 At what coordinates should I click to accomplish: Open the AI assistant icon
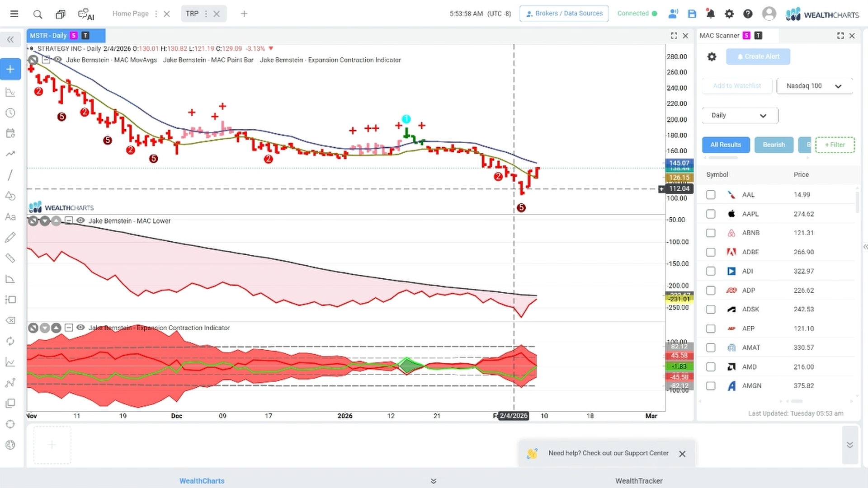pyautogui.click(x=85, y=14)
